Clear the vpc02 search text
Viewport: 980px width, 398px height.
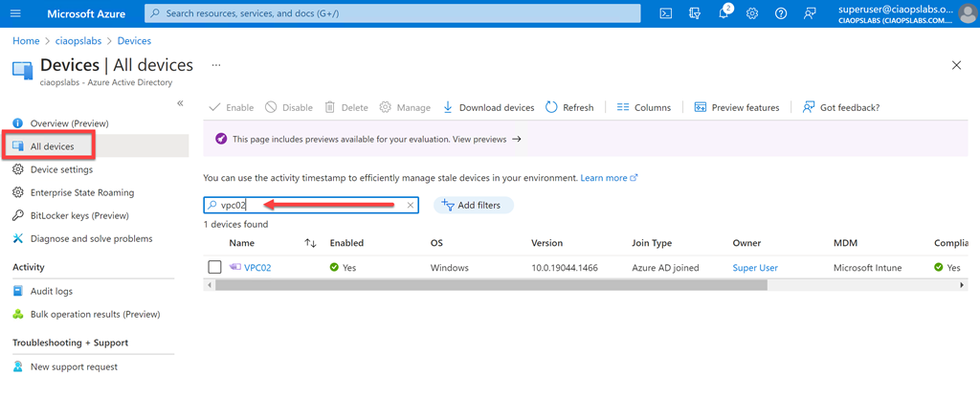(x=411, y=205)
